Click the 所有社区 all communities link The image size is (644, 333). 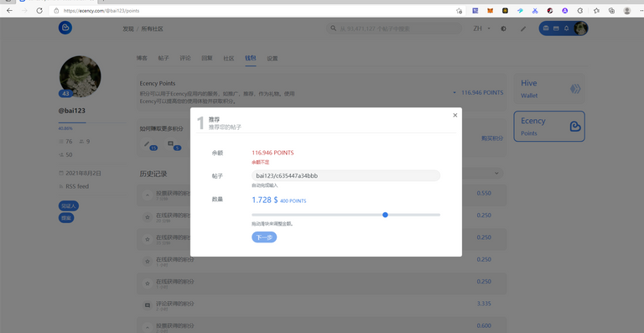pos(153,29)
